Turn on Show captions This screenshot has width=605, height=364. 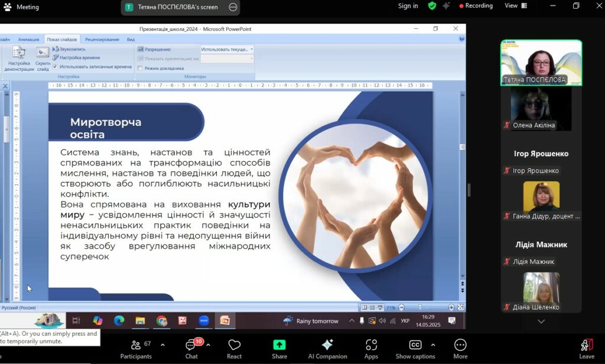[415, 349]
